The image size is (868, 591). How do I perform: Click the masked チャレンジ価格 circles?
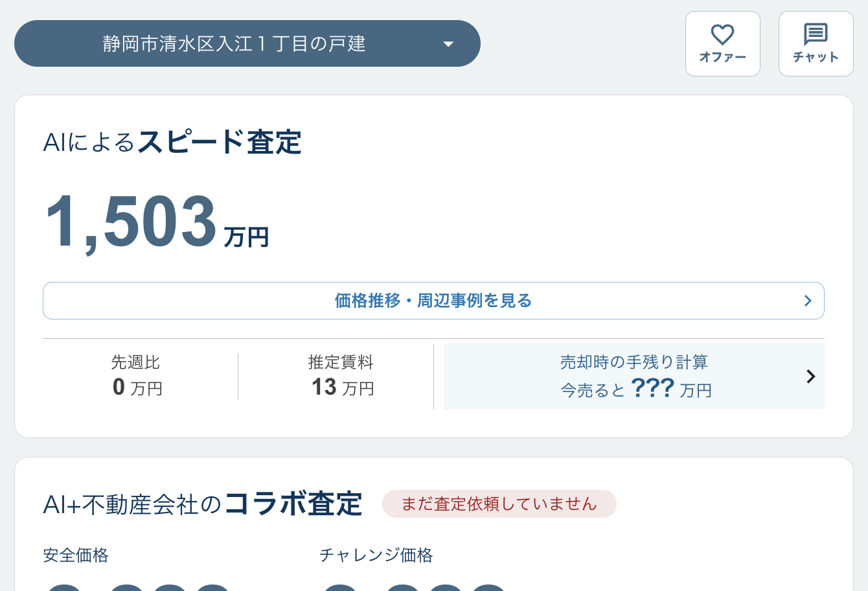pos(415,586)
